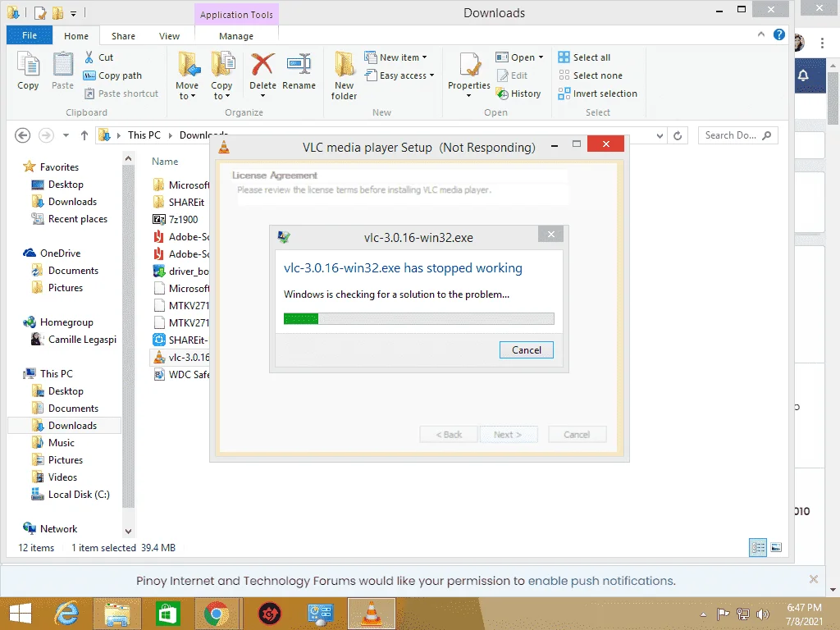Click the green solution-check progress bar

click(x=418, y=319)
